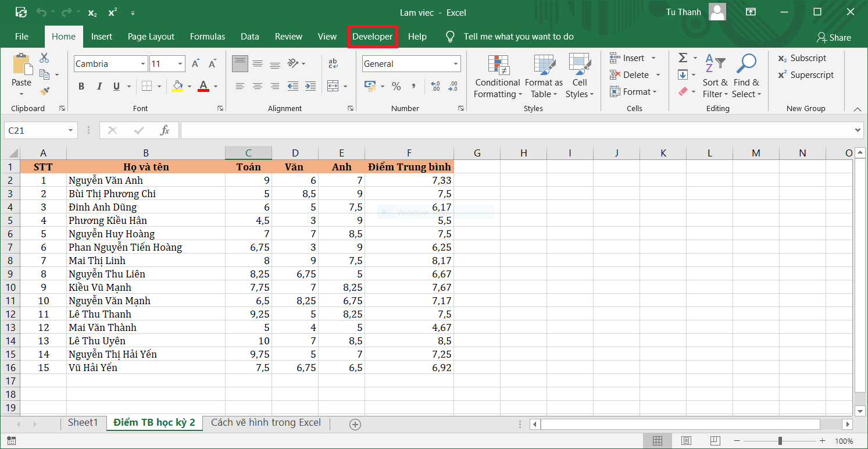Click the Insert Function fx icon
The width and height of the screenshot is (868, 449).
pos(165,130)
